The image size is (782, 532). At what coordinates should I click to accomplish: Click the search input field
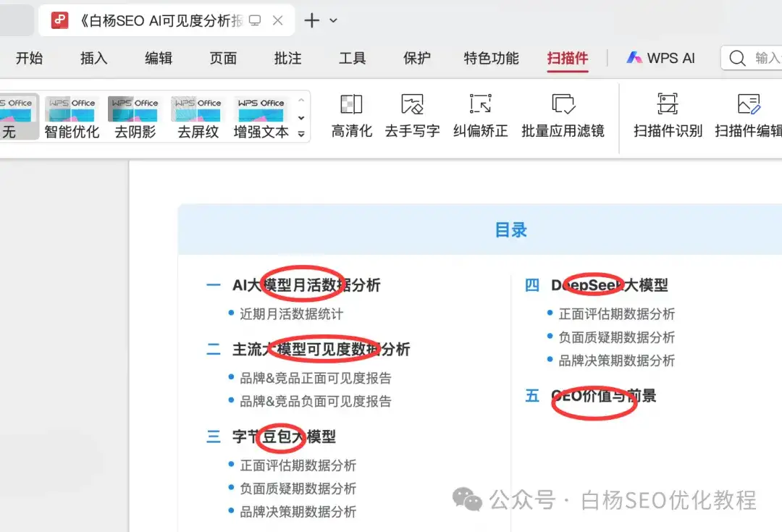pyautogui.click(x=752, y=59)
